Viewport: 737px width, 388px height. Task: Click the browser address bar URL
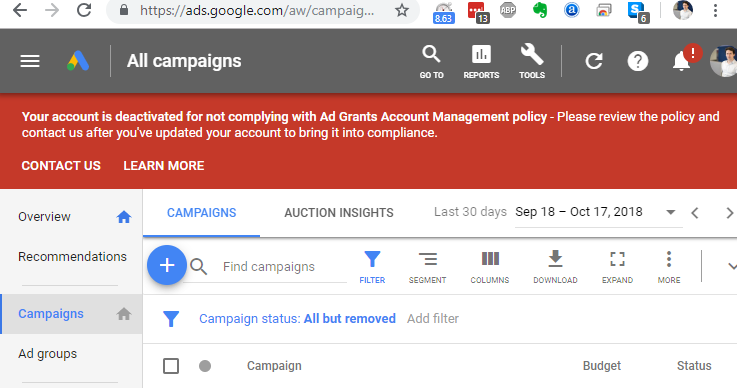tap(257, 10)
